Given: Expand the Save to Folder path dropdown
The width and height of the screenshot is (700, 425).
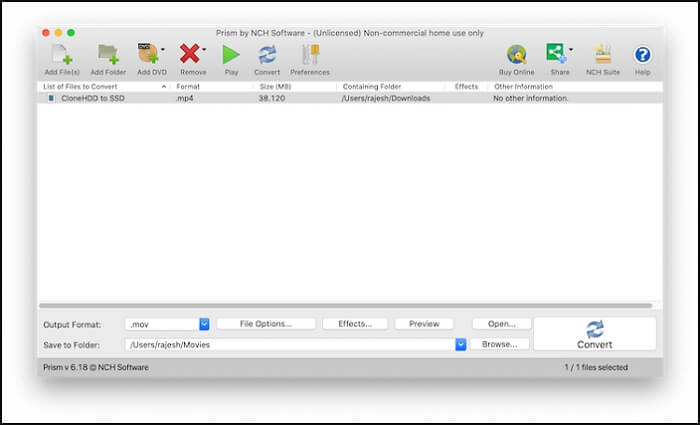Looking at the screenshot, I should click(x=461, y=344).
